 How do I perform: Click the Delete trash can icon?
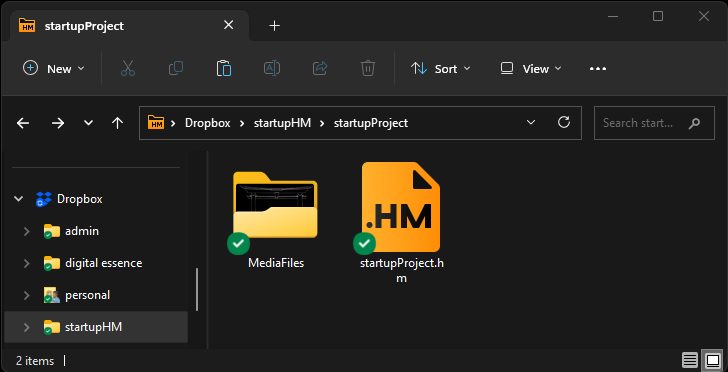368,69
